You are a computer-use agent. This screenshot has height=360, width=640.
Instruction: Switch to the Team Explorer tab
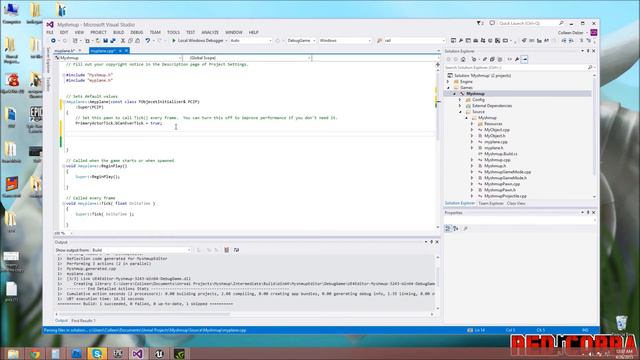click(x=491, y=203)
